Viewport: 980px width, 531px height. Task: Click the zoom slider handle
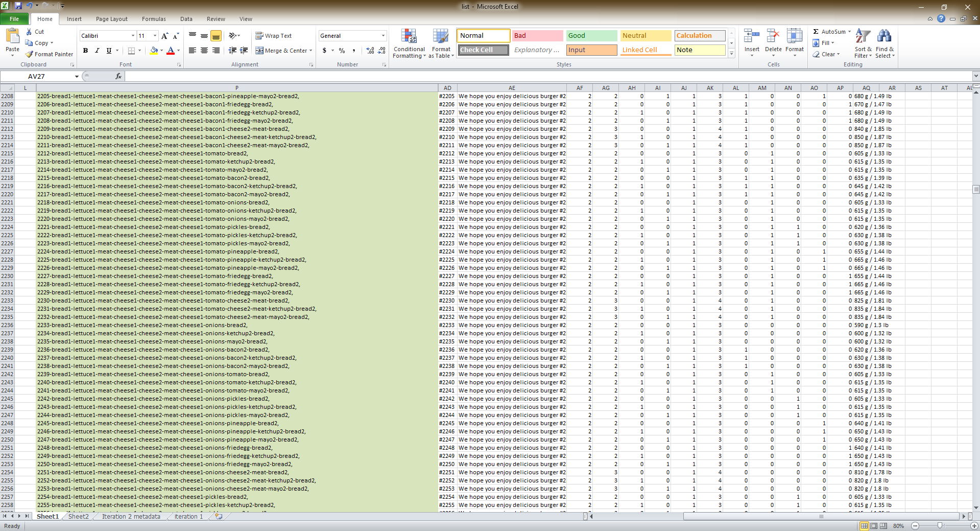coord(940,525)
